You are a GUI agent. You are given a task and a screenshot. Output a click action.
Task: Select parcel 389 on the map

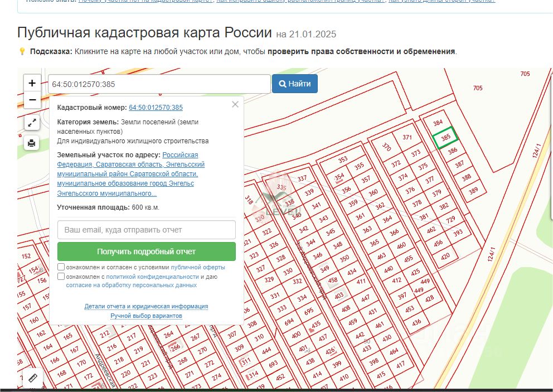[473, 191]
